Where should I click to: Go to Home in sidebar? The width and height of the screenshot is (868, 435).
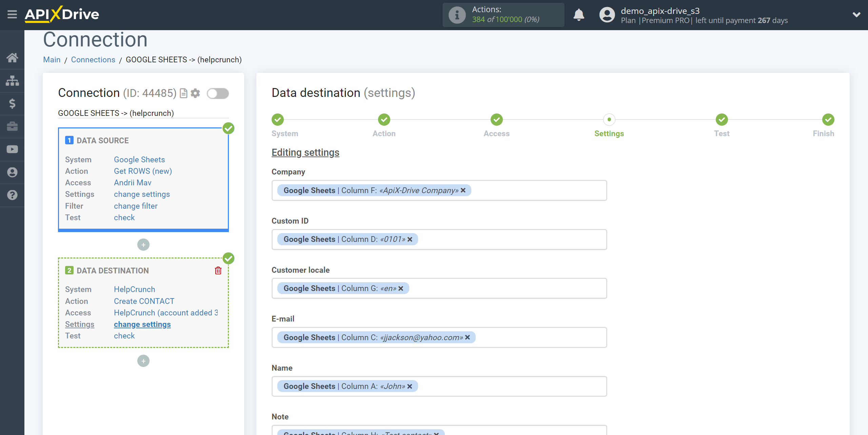click(x=12, y=58)
